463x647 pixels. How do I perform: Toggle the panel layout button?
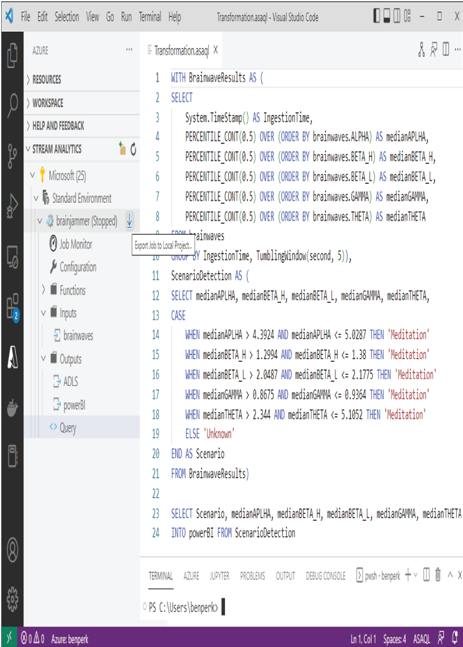(387, 16)
